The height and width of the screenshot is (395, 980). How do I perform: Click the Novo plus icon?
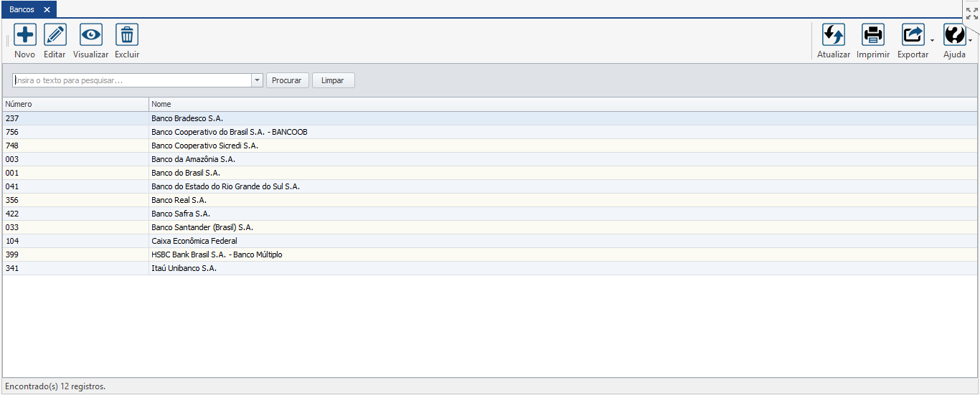(25, 35)
